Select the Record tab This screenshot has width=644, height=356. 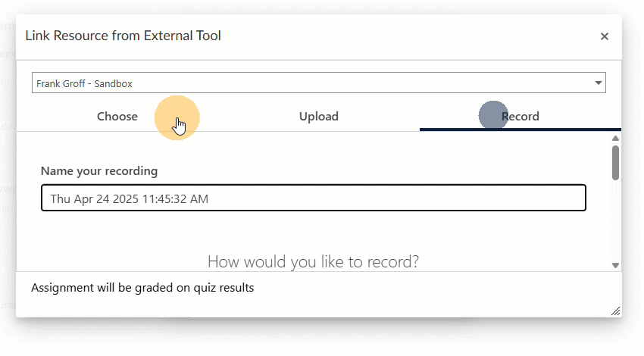coord(521,117)
